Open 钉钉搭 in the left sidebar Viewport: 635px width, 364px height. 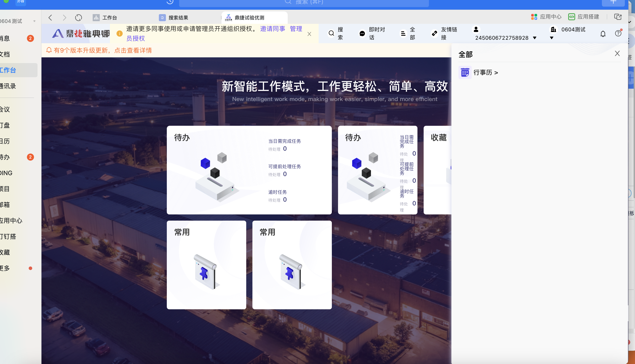17,236
